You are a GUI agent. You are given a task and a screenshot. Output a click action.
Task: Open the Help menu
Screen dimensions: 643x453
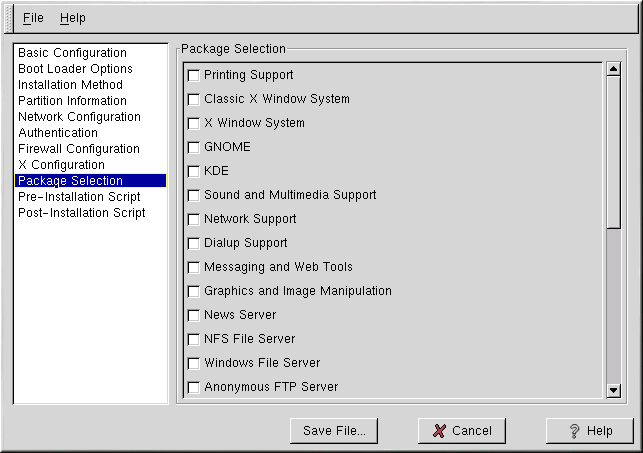point(73,18)
